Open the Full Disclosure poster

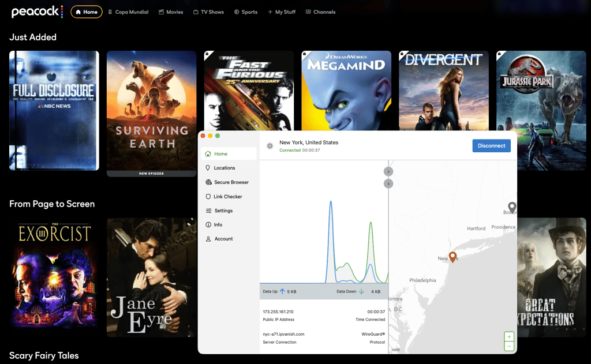click(x=54, y=110)
